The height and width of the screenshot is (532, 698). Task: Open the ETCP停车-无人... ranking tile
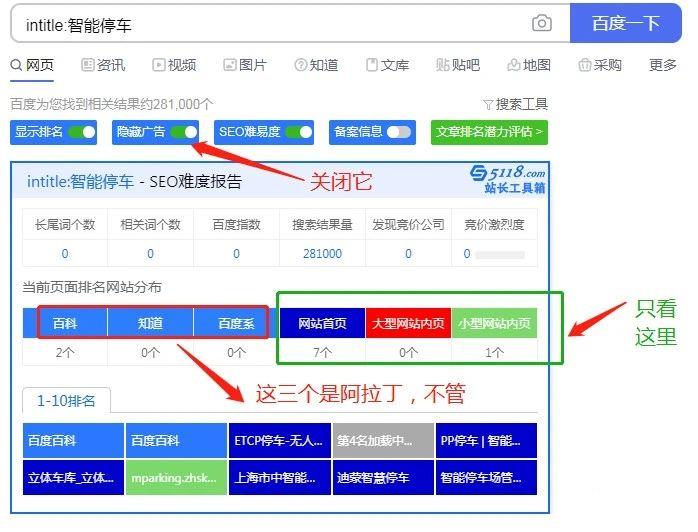[280, 441]
